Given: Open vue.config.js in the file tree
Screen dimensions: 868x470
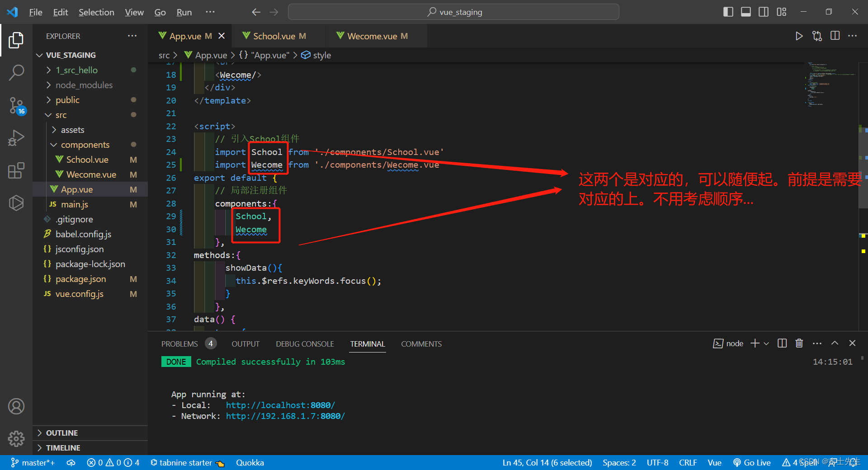Looking at the screenshot, I should [90, 294].
